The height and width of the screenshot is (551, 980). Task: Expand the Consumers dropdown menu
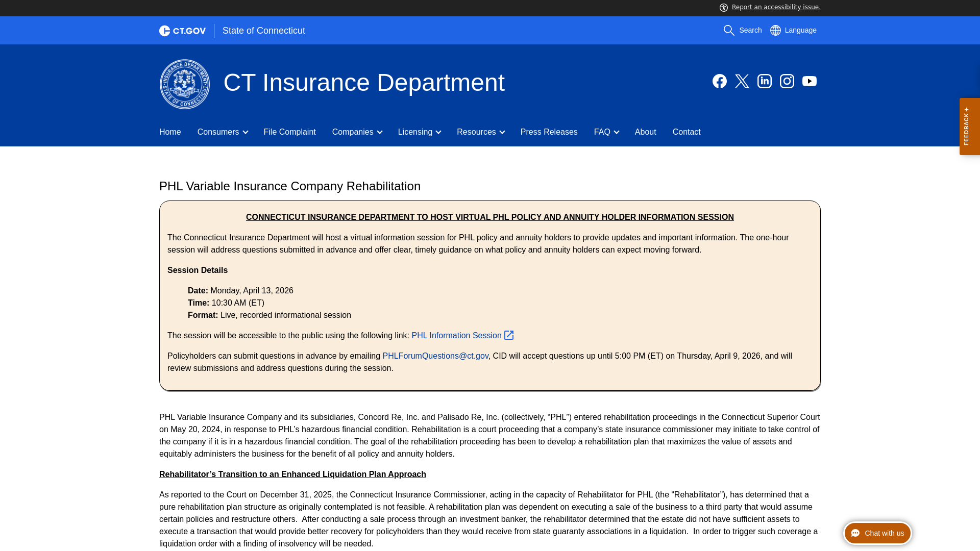pos(223,132)
